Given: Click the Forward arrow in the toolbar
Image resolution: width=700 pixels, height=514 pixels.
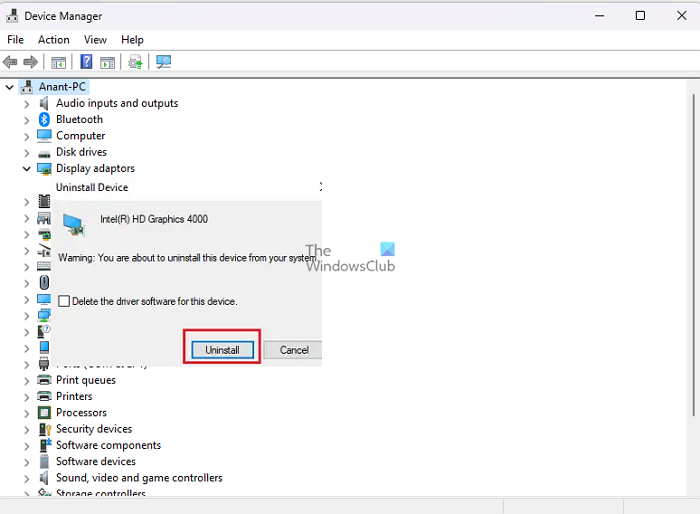Looking at the screenshot, I should (x=30, y=62).
